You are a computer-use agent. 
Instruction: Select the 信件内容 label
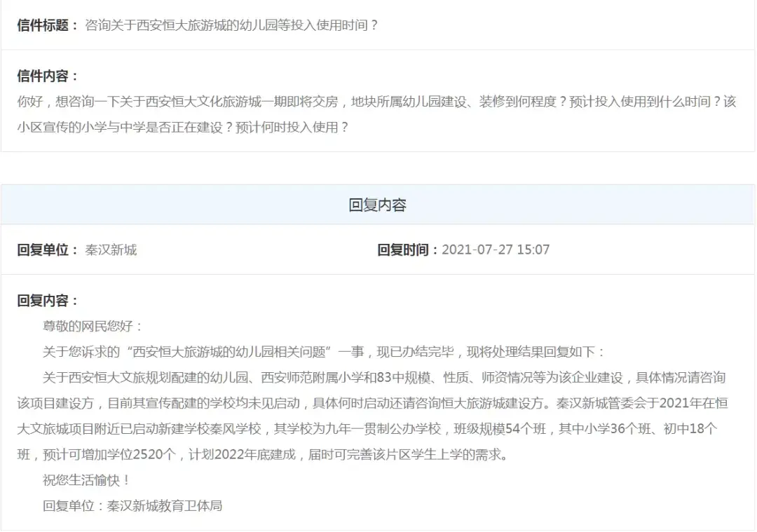pyautogui.click(x=48, y=76)
